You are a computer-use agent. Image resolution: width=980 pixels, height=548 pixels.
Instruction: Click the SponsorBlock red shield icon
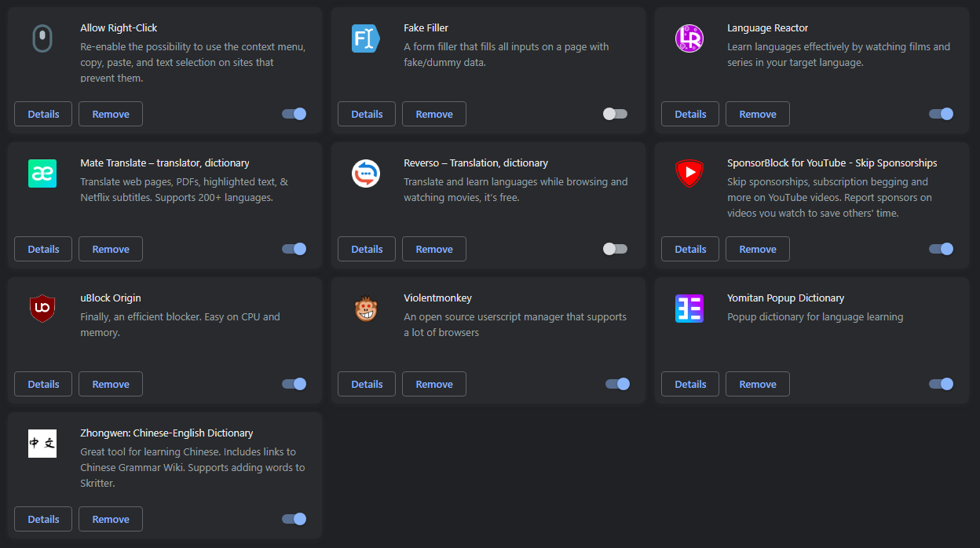coord(689,174)
